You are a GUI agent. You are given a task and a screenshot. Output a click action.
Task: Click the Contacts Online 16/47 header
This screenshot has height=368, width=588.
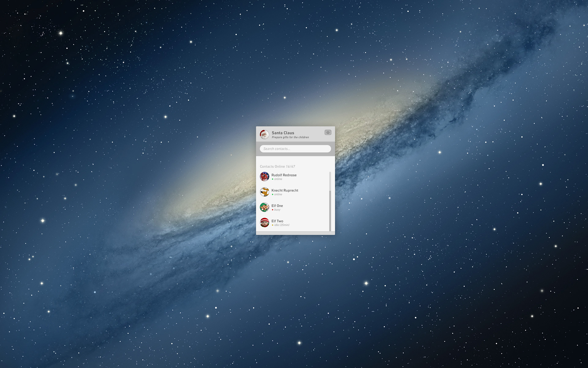(x=277, y=167)
